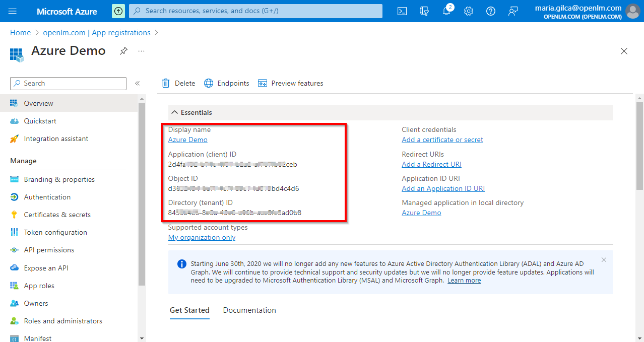This screenshot has width=644, height=342.
Task: Collapse the Essentials section
Action: pyautogui.click(x=175, y=112)
